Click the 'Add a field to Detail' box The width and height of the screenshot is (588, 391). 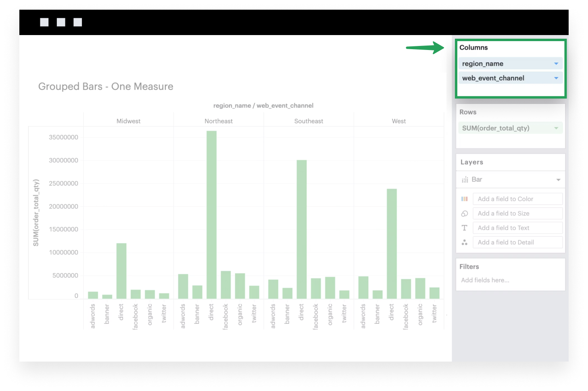tap(517, 242)
